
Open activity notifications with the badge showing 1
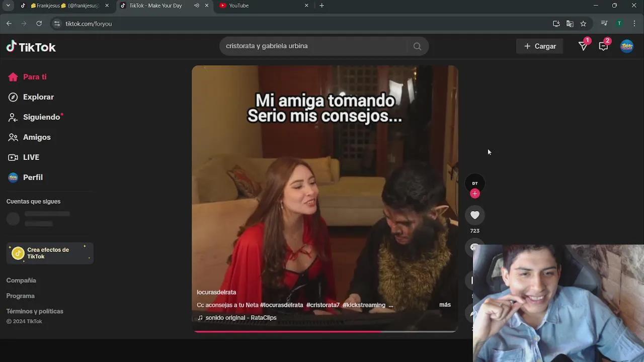pos(583,46)
